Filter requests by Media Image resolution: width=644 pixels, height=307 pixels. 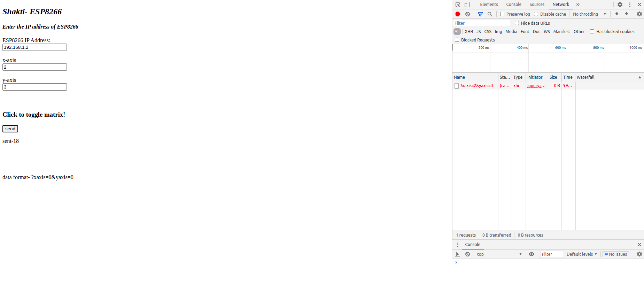pos(511,31)
